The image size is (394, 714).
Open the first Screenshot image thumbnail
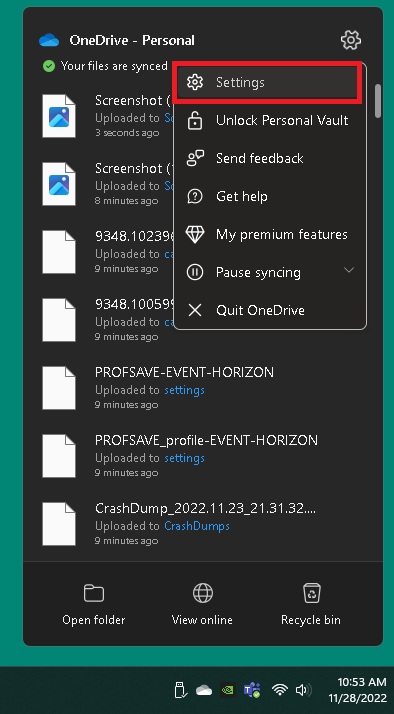tap(59, 116)
